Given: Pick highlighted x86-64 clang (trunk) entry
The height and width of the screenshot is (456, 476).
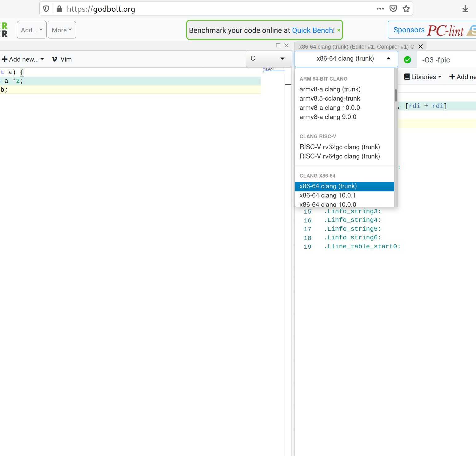Looking at the screenshot, I should coord(344,186).
